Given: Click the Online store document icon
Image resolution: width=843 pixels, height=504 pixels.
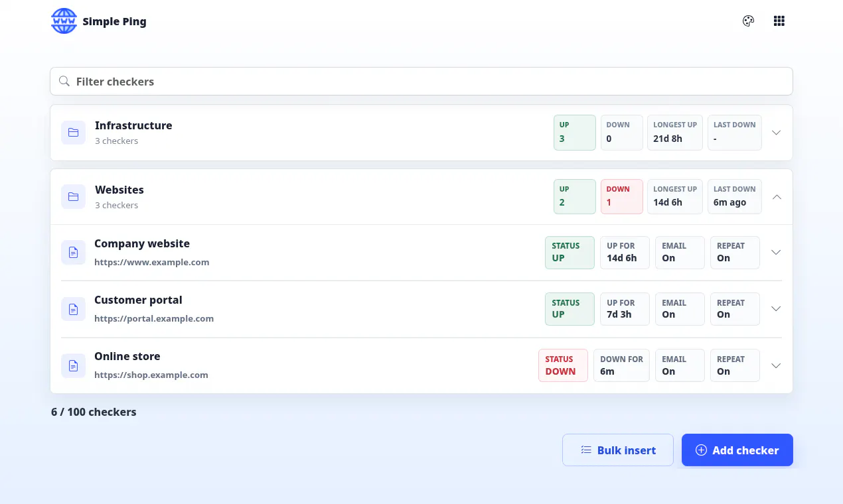Looking at the screenshot, I should point(73,365).
